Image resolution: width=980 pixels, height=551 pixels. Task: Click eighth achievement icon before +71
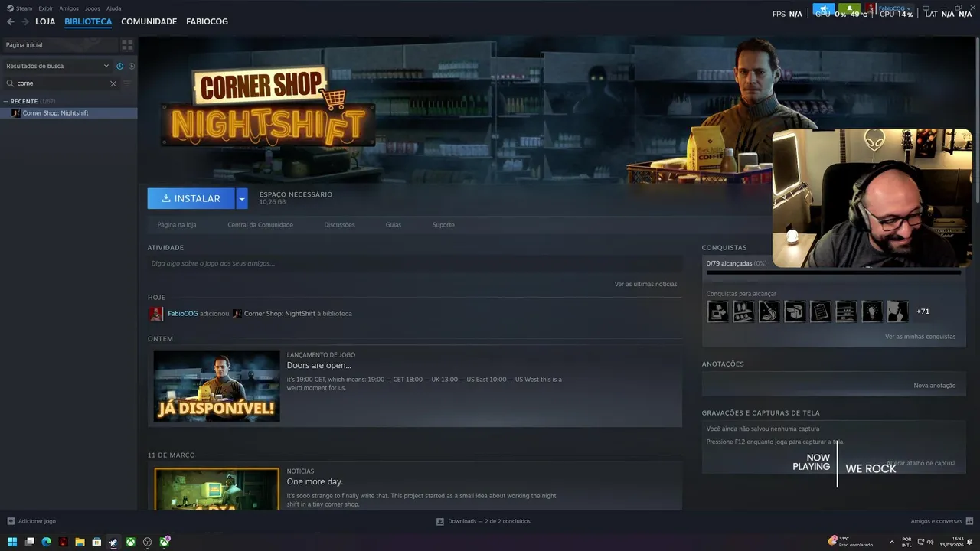pos(897,311)
